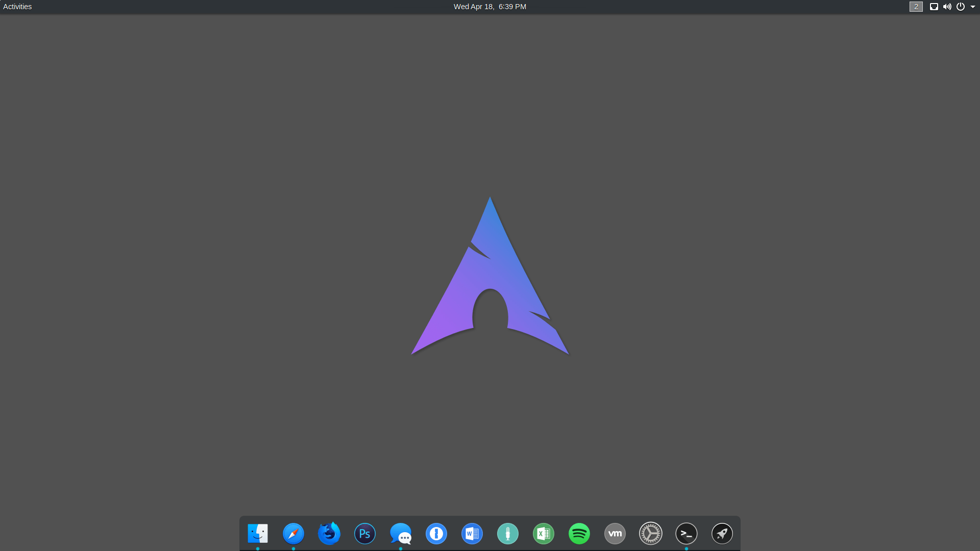Open the Finder file manager

(258, 534)
